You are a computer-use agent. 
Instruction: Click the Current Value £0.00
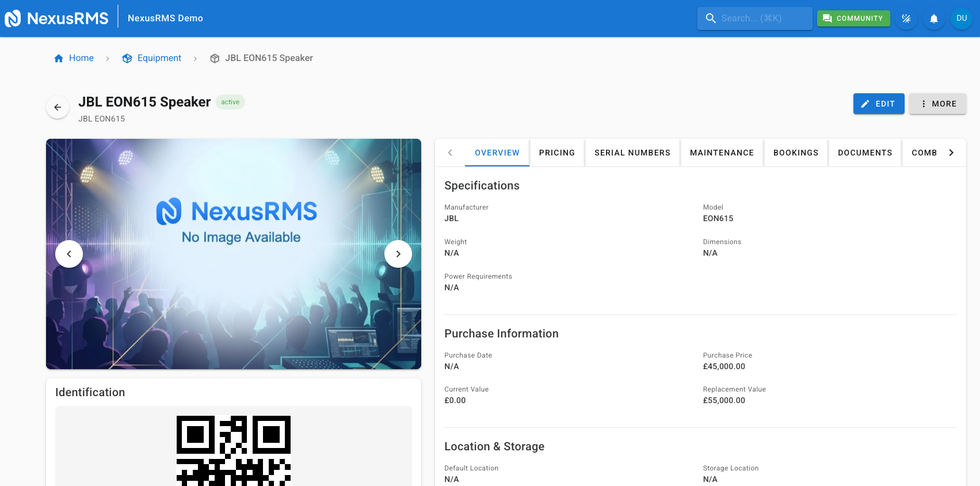click(x=455, y=400)
